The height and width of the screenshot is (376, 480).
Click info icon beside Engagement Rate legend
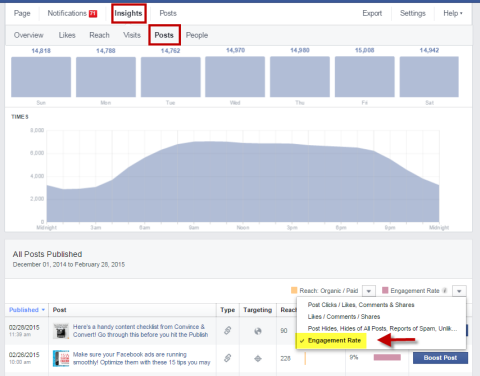445,290
